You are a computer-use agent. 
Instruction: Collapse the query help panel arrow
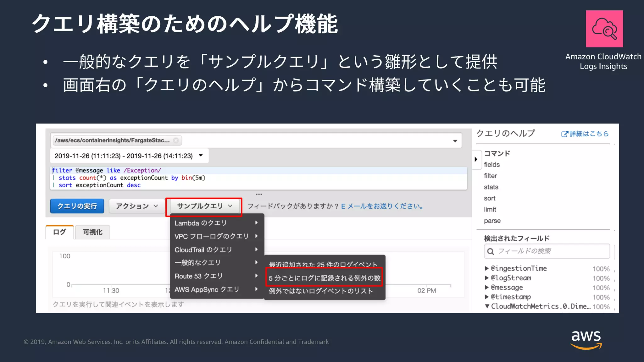476,159
